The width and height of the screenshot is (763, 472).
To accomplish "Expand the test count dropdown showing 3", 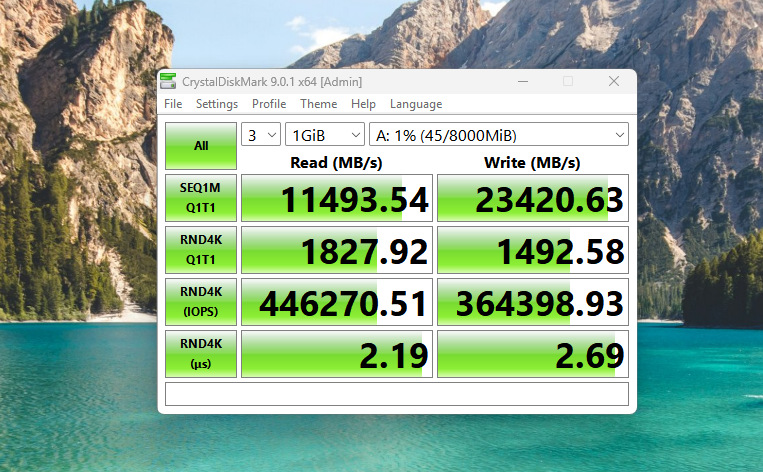I will (261, 135).
